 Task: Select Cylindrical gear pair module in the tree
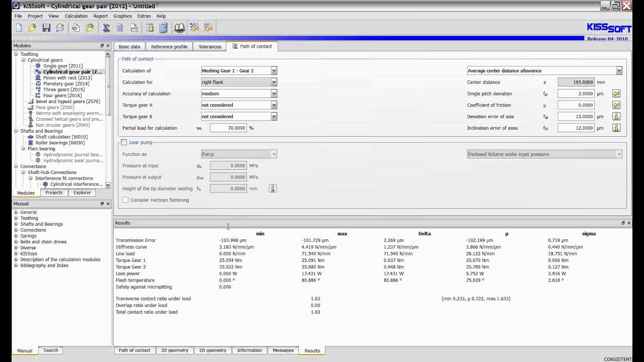pyautogui.click(x=72, y=72)
